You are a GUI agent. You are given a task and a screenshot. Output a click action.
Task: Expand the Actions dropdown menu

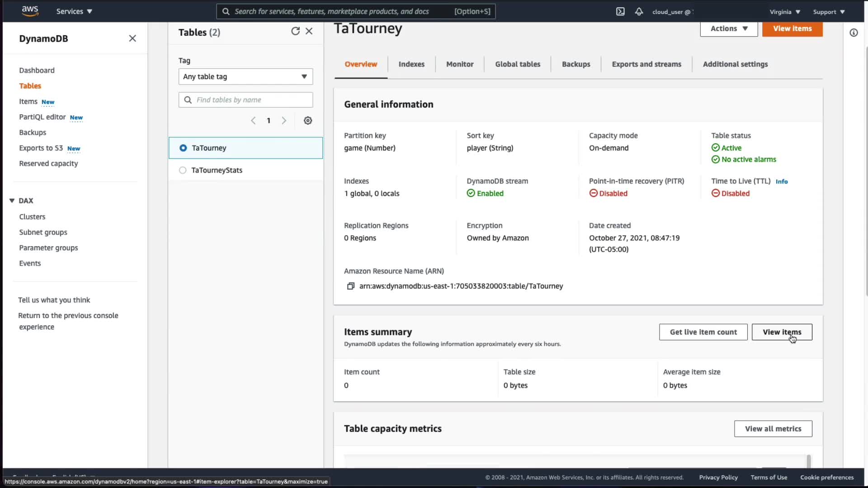coord(729,28)
